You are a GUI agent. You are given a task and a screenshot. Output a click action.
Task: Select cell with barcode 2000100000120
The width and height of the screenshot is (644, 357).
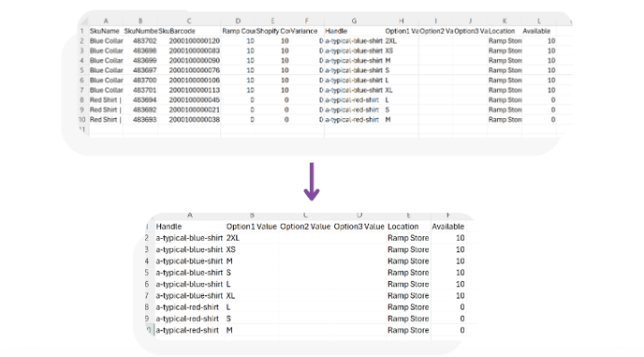[189, 40]
